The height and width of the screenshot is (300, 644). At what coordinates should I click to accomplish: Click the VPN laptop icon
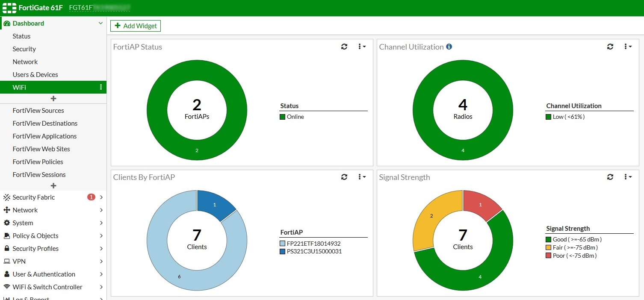point(7,262)
